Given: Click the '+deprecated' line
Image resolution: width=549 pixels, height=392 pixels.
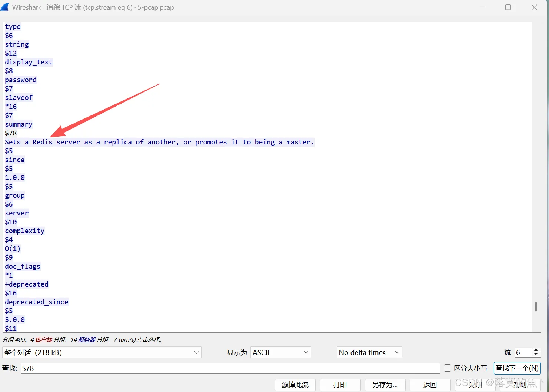Looking at the screenshot, I should (27, 284).
